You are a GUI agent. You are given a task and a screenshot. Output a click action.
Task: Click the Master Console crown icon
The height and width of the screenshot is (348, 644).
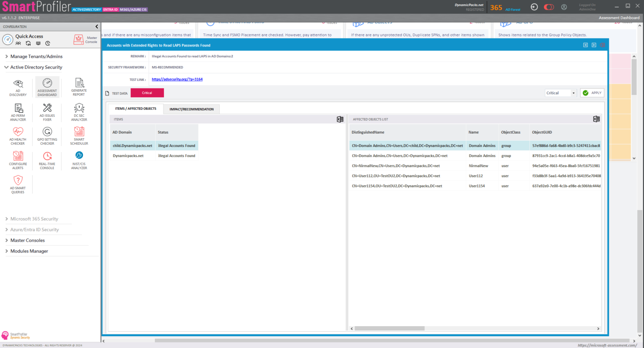pyautogui.click(x=78, y=40)
